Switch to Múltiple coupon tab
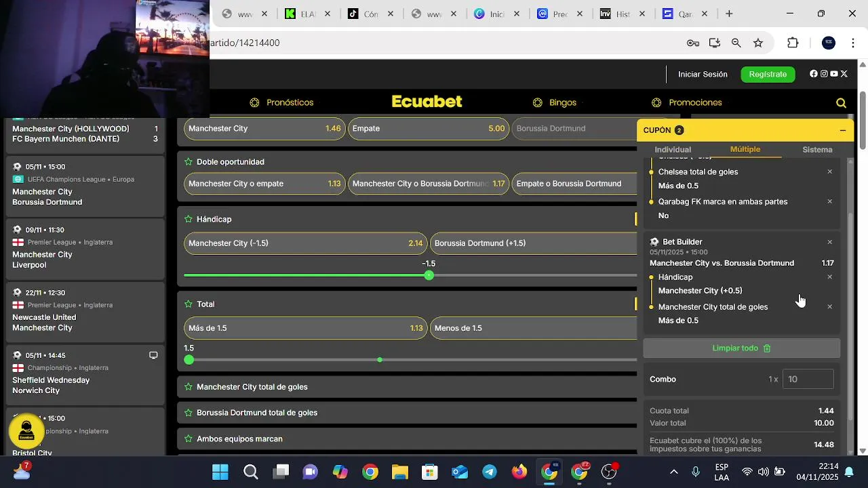Image resolution: width=868 pixels, height=488 pixels. 745,149
